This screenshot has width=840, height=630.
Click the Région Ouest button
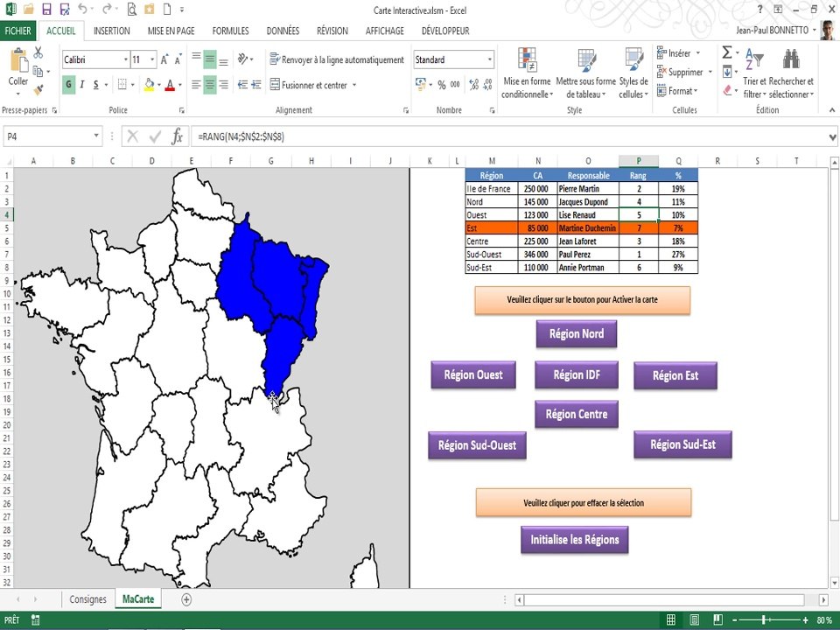coord(473,375)
